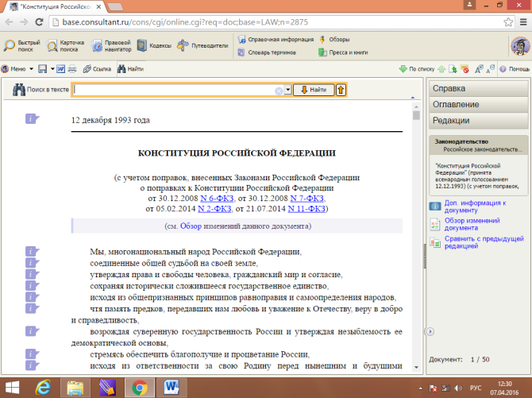Open the Меню dropdown

[x=17, y=69]
